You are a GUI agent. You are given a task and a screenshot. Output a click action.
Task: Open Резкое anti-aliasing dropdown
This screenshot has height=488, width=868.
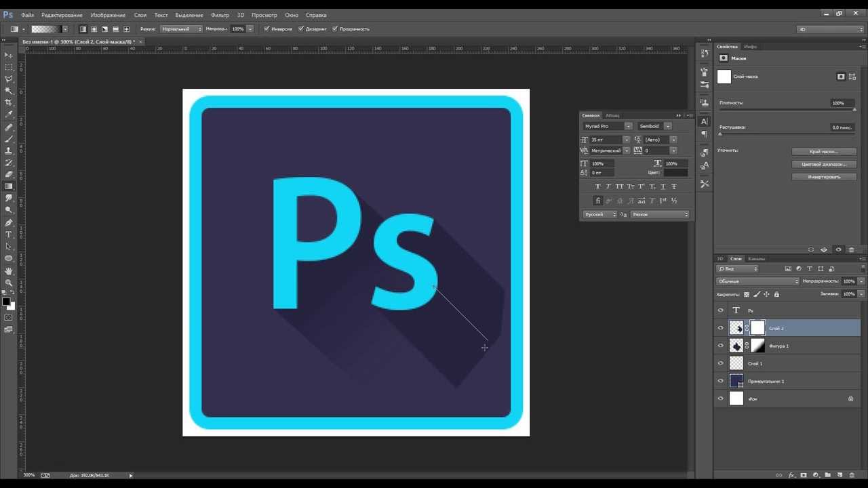coord(660,214)
